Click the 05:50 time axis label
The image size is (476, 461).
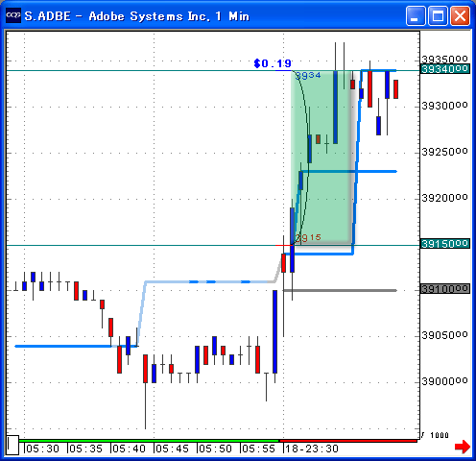coord(216,449)
